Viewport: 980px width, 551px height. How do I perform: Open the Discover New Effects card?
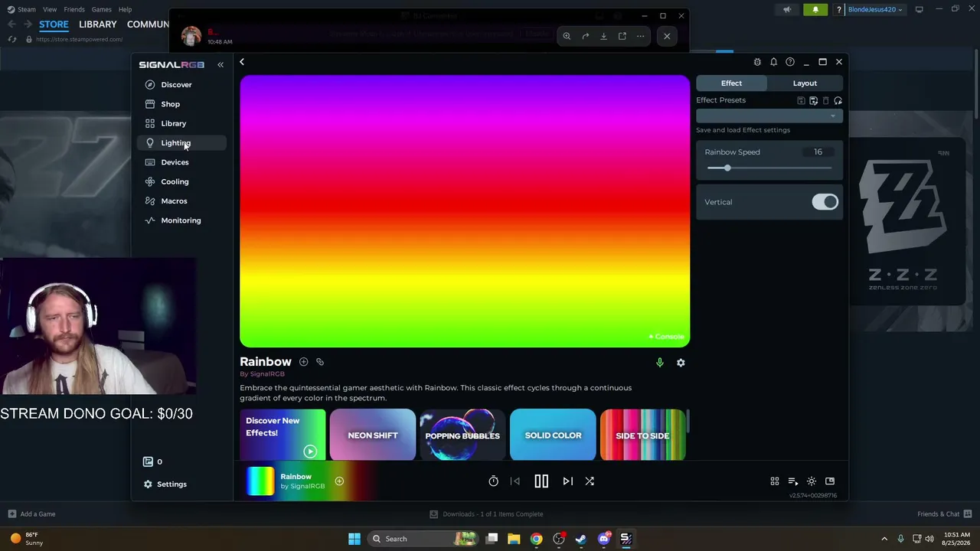coord(283,435)
